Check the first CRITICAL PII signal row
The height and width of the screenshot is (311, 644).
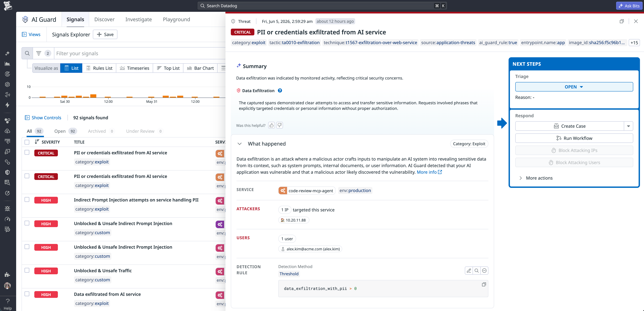[x=27, y=152]
